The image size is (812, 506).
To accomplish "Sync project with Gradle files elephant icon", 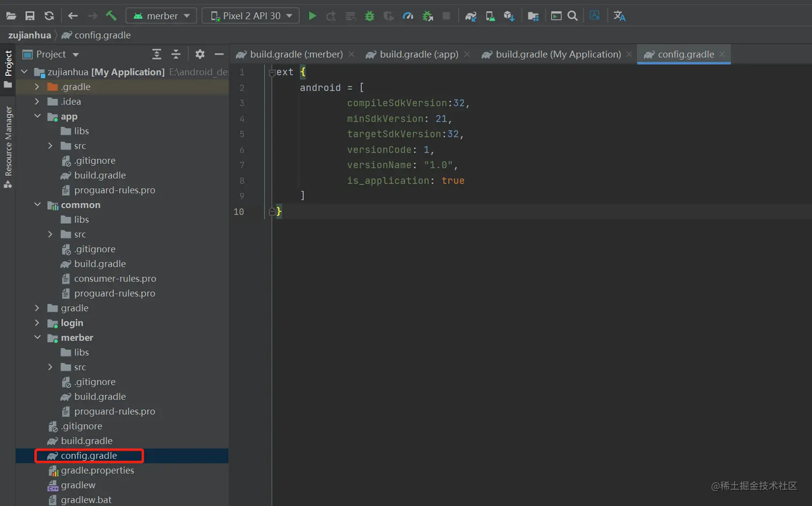I will tap(471, 16).
